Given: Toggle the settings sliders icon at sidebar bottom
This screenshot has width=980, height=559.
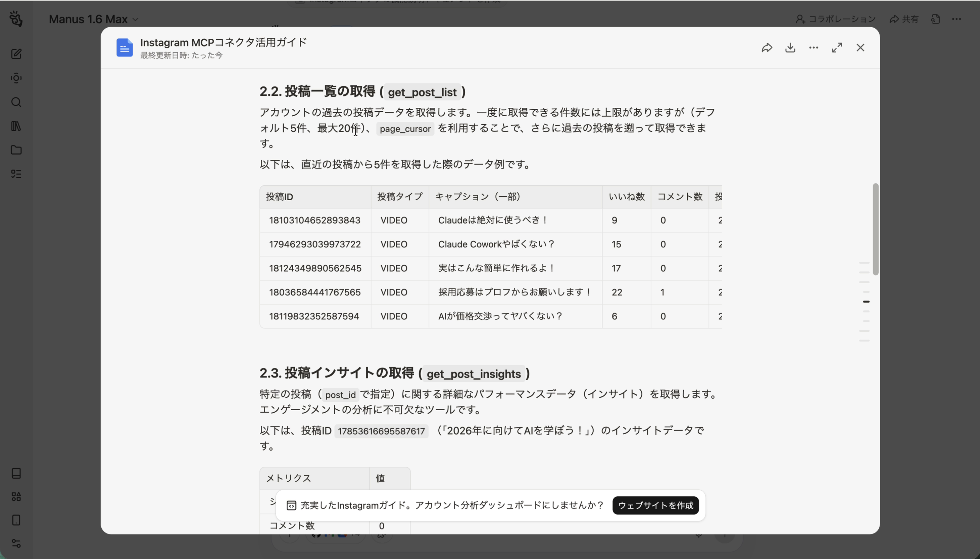Looking at the screenshot, I should click(16, 544).
